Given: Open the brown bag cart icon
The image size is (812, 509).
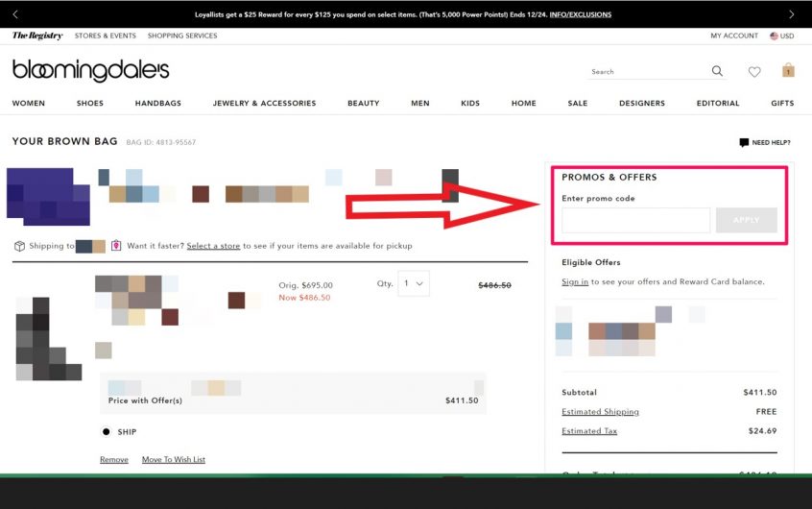Looking at the screenshot, I should point(788,70).
